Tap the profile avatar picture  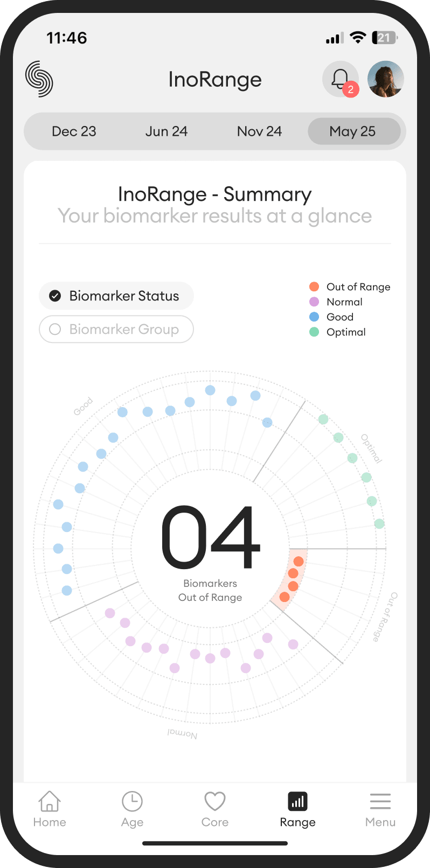(x=386, y=79)
